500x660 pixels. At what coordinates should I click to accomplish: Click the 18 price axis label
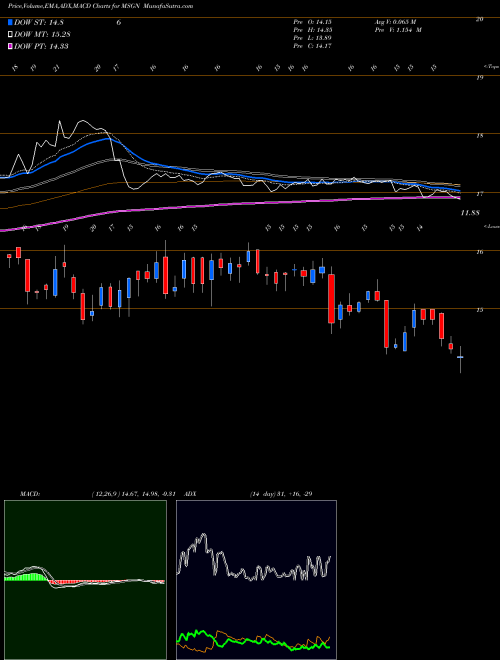tap(479, 136)
